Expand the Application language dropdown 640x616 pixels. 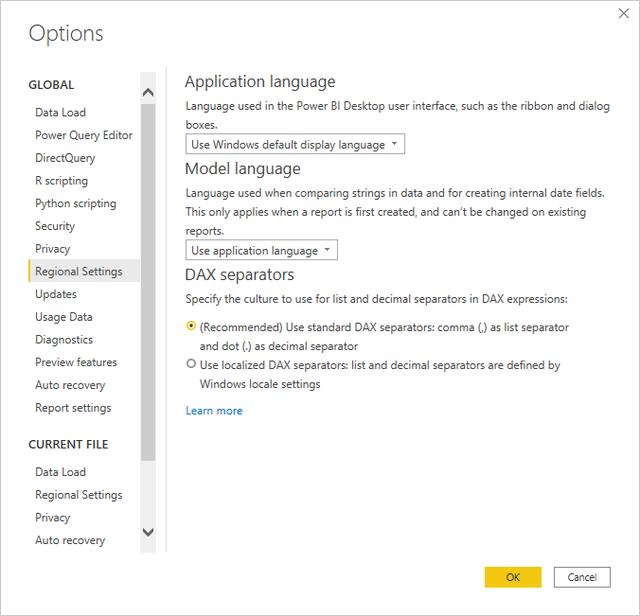click(x=295, y=144)
